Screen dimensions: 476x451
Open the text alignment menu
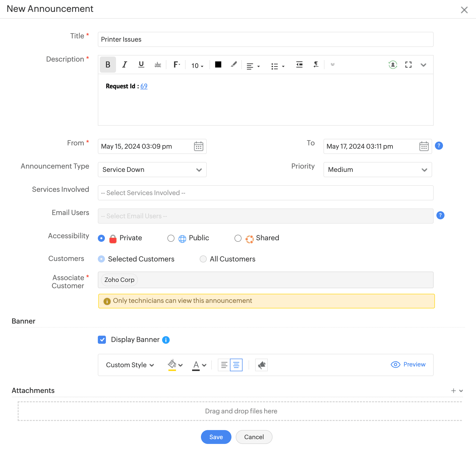(x=253, y=66)
